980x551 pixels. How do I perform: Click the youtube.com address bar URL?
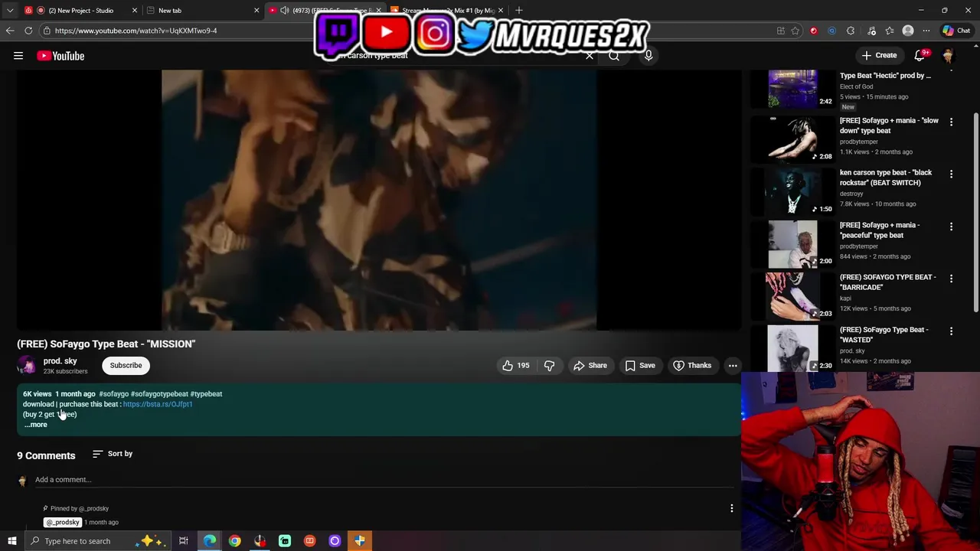click(136, 31)
